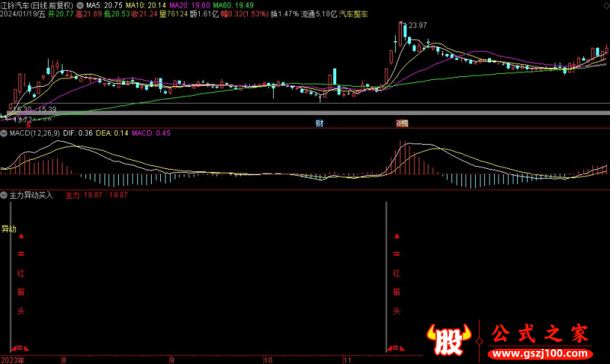Open the dropdown next to 江铃汽车 title
Image resolution: width=610 pixels, height=364 pixels.
(80, 5)
